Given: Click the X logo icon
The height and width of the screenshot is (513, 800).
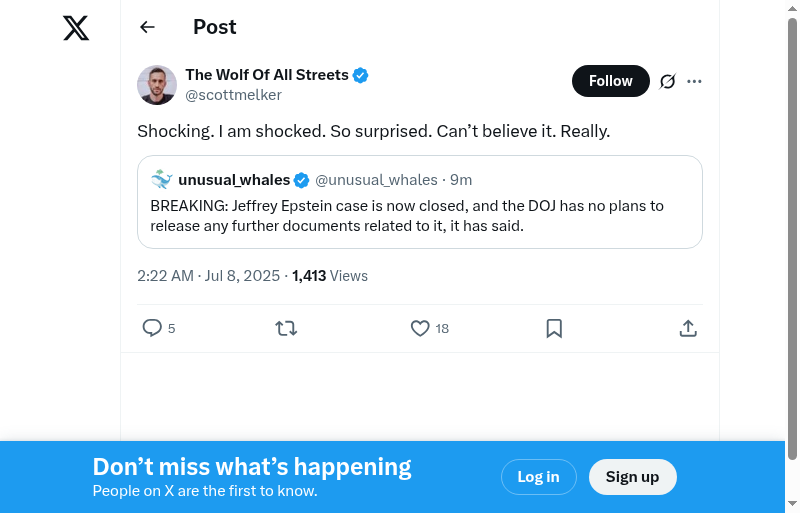Looking at the screenshot, I should (x=76, y=28).
